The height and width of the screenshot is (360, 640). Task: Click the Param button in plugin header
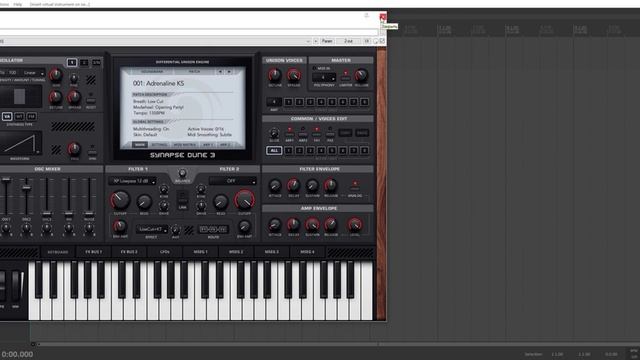coord(327,41)
